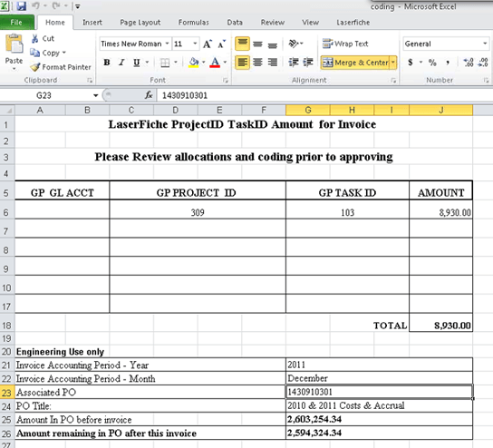Switch to the Page Layout tab
The image size is (493, 448).
click(x=140, y=23)
